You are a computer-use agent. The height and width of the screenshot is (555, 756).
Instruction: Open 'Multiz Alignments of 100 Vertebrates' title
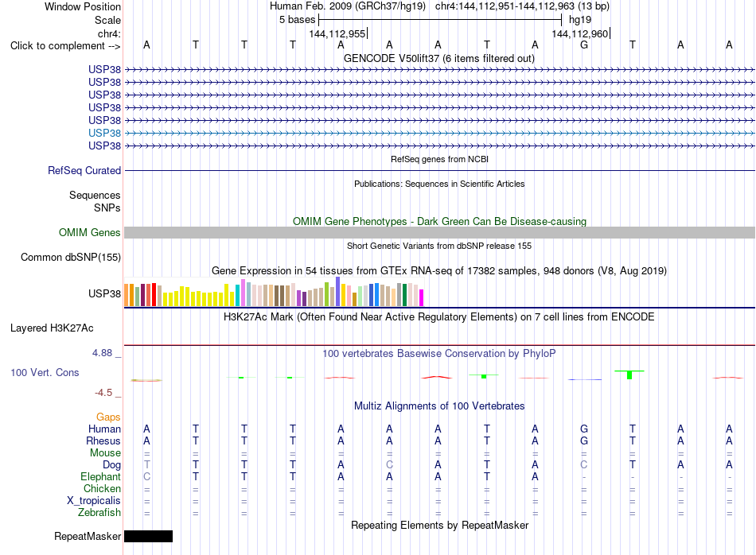(x=439, y=406)
